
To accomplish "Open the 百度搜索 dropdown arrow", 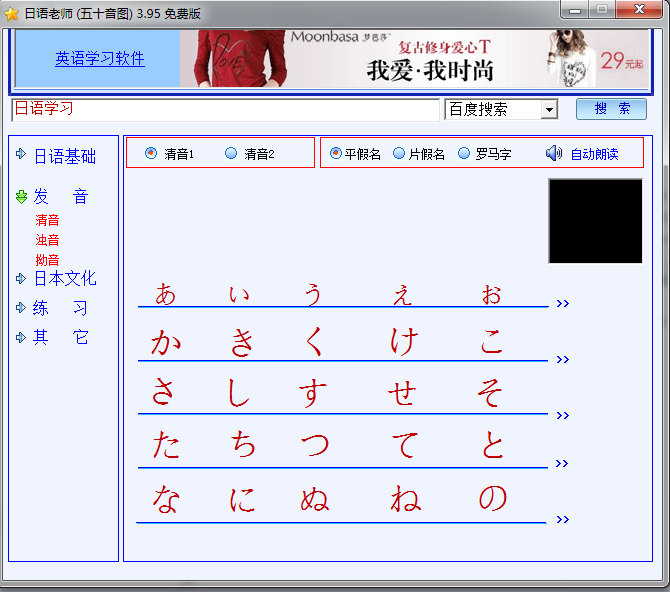I will pos(549,110).
